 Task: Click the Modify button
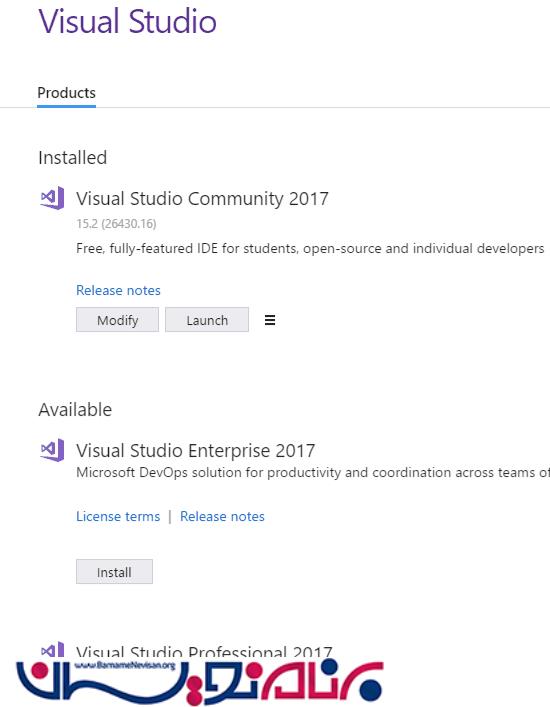coord(118,320)
